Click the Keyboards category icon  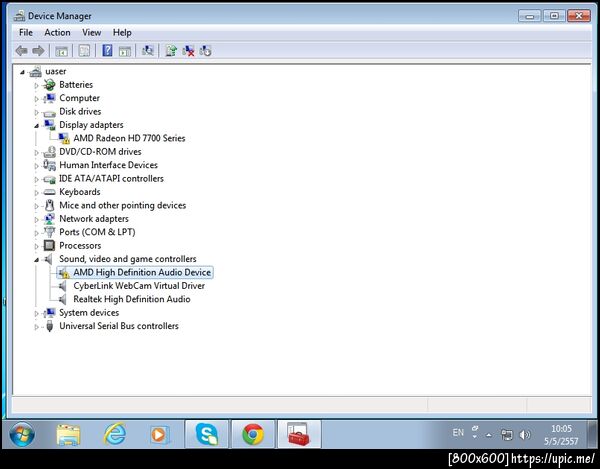click(x=49, y=192)
